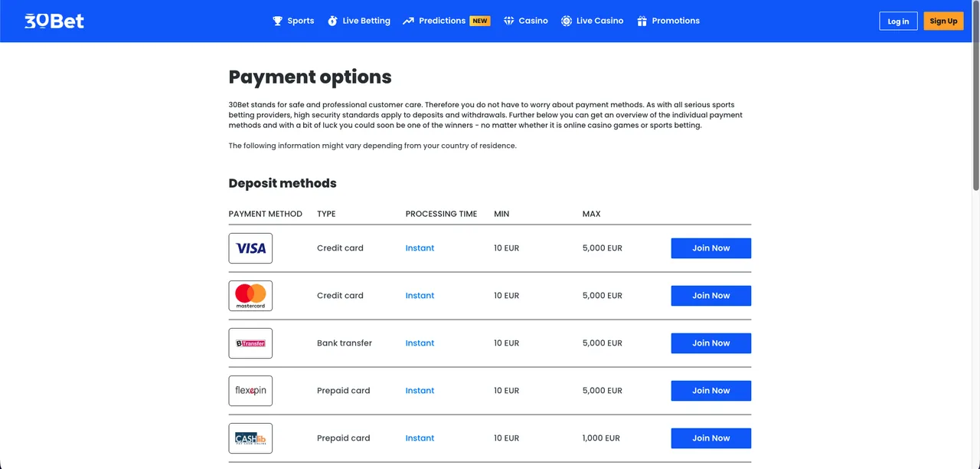The width and height of the screenshot is (980, 469).
Task: Click the Payment options heading
Action: pos(310,77)
